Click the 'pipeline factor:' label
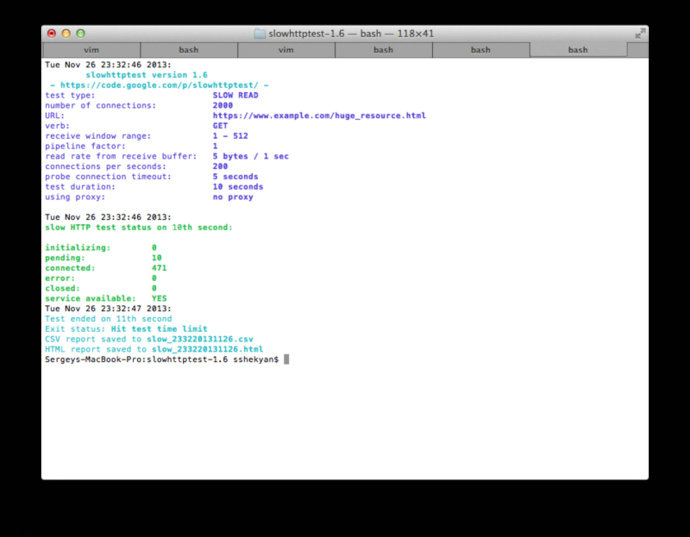This screenshot has width=690, height=537. pos(85,146)
